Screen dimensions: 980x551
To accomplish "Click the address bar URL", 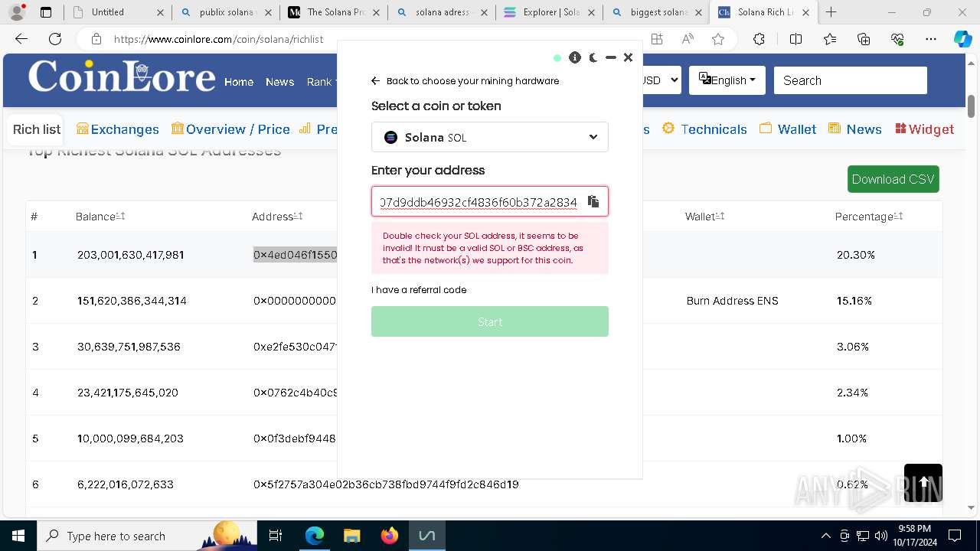I will tap(219, 39).
